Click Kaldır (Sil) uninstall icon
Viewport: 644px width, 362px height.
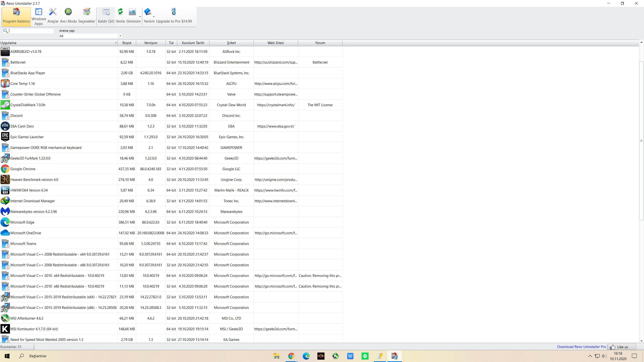pos(106,15)
